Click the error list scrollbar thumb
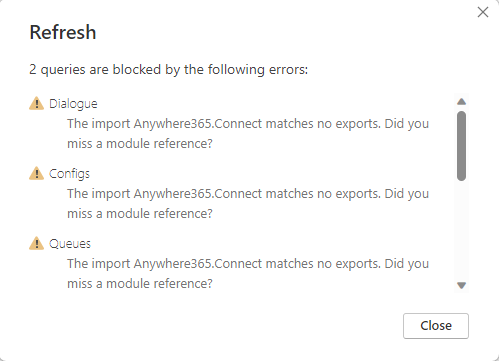 461,146
